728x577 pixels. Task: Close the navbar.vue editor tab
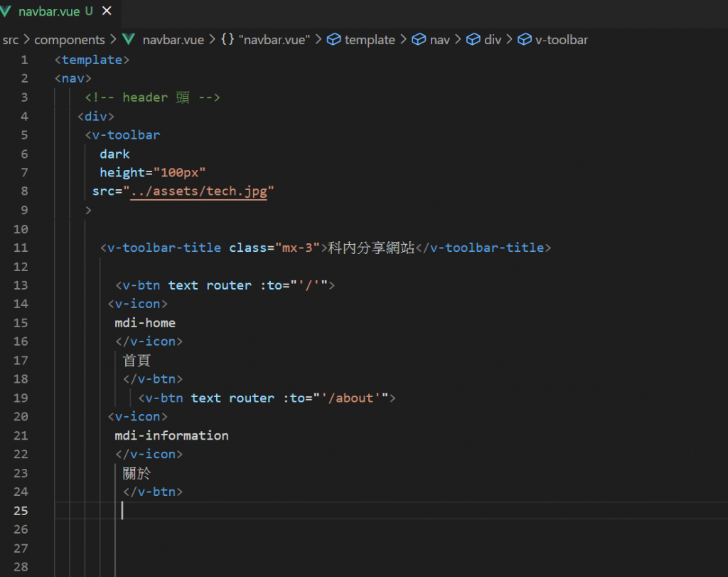click(x=107, y=11)
